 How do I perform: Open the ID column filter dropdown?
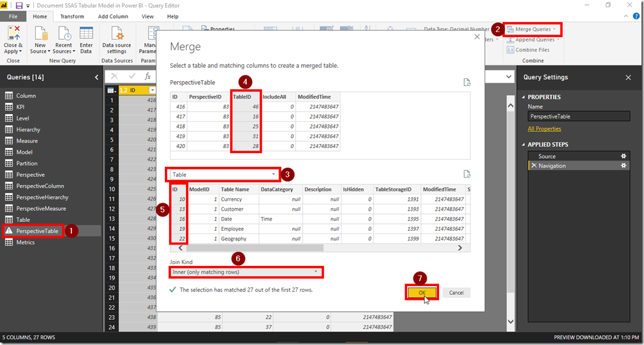(152, 90)
